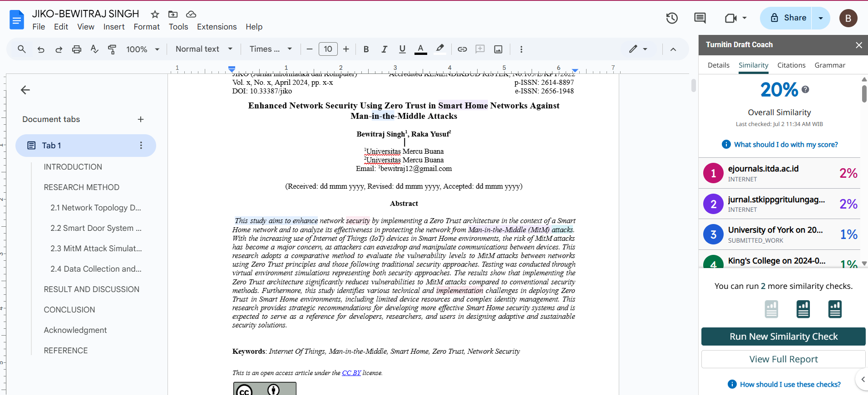Jump to the CONCLUSION heading
The width and height of the screenshot is (868, 395).
click(x=69, y=310)
